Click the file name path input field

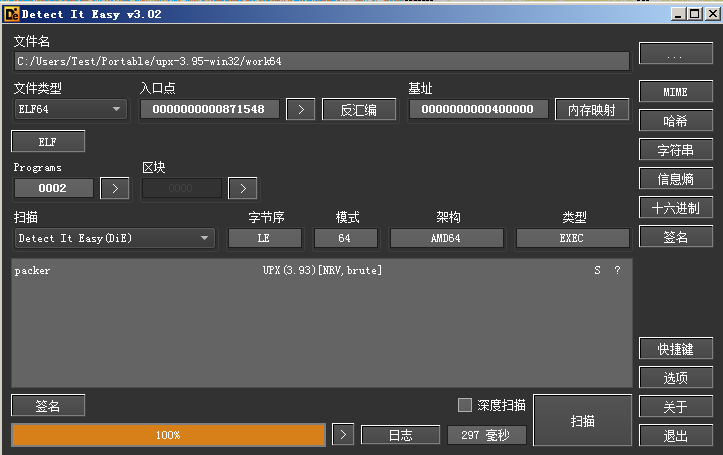coord(322,61)
